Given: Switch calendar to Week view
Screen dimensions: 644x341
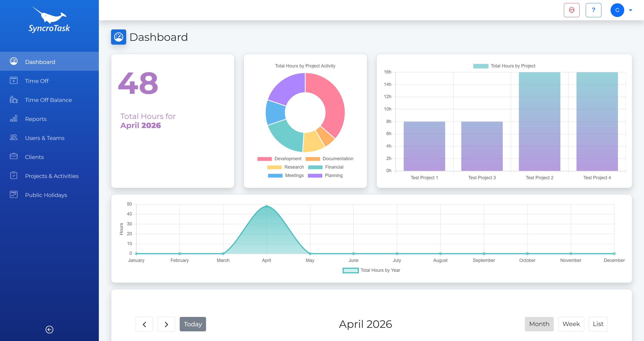Looking at the screenshot, I should tap(571, 324).
